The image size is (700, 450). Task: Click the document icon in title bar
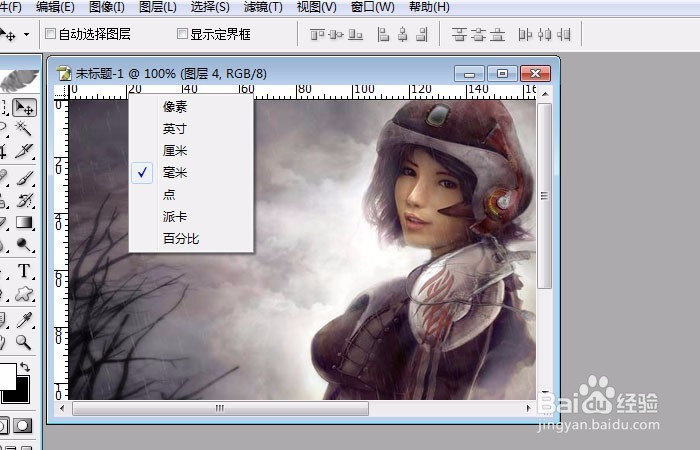pyautogui.click(x=64, y=73)
